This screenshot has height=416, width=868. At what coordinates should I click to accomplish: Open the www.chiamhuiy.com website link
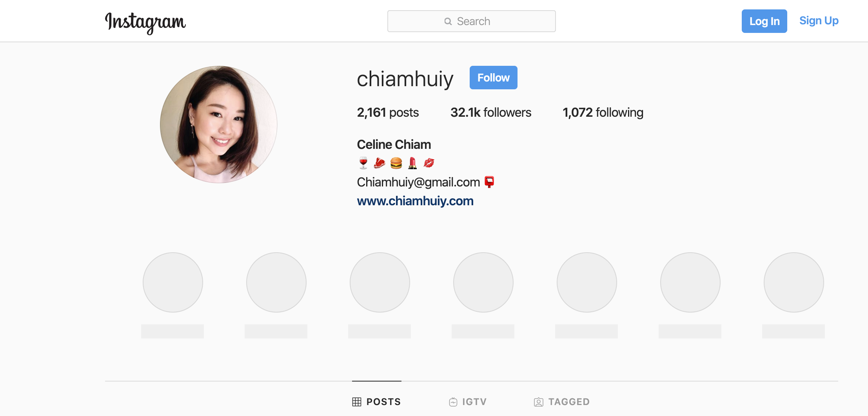[x=415, y=201]
